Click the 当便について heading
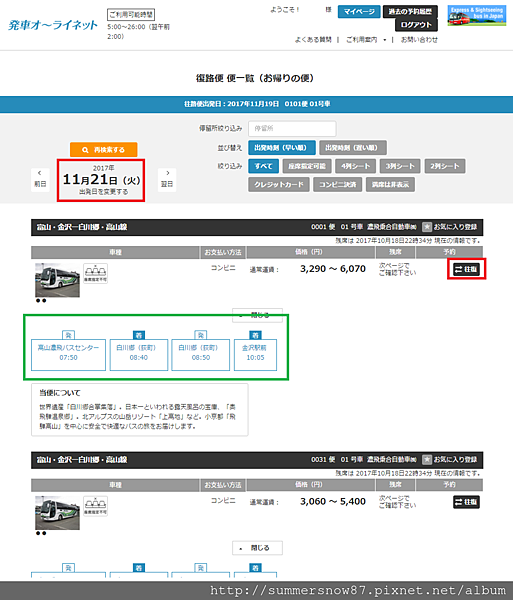This screenshot has width=513, height=600. click(60, 393)
